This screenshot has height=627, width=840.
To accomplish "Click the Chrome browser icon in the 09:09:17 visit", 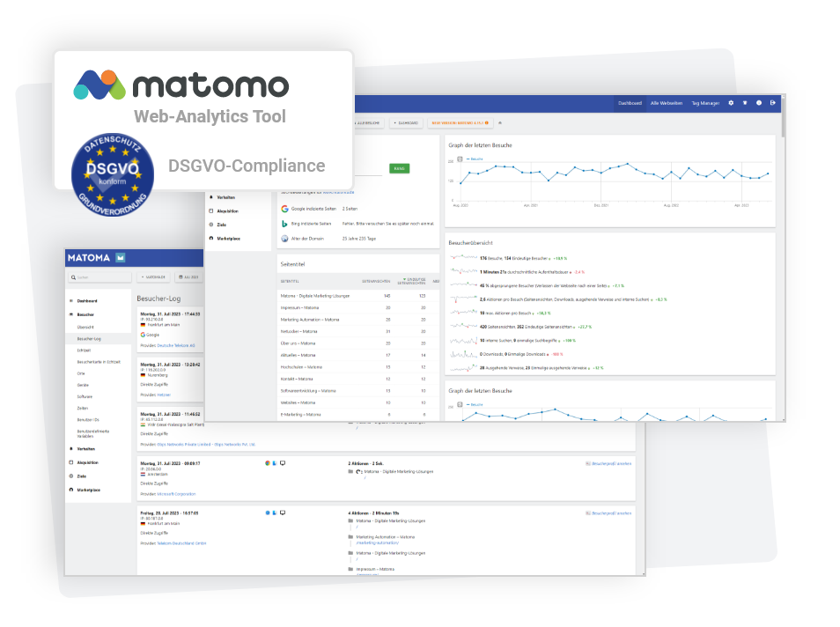I will (268, 463).
